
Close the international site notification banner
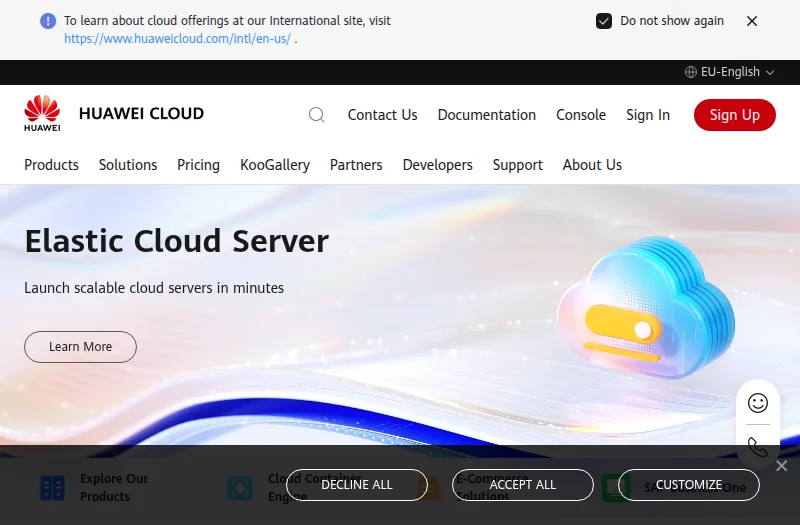(752, 21)
